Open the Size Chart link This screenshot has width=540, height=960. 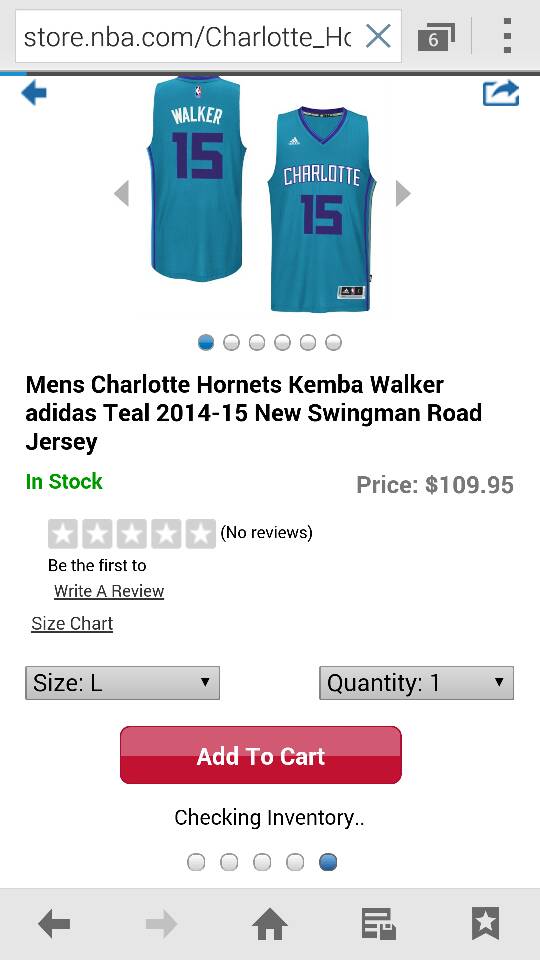(x=72, y=623)
